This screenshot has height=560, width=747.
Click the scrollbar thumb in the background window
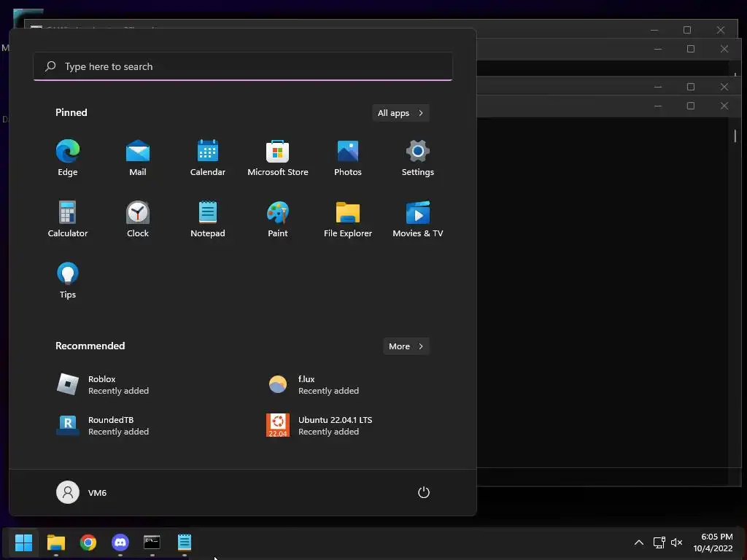click(x=735, y=136)
